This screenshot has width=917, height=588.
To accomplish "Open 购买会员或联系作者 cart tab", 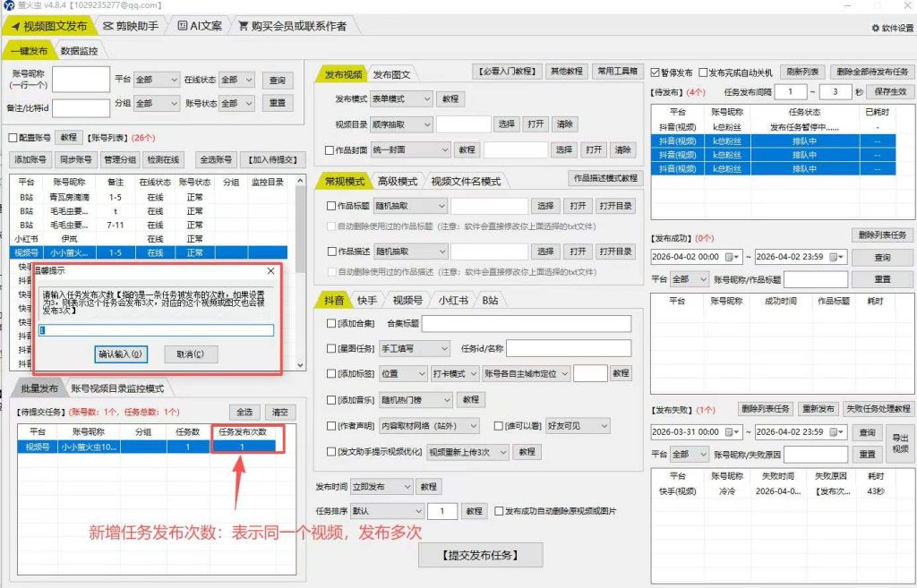I will (x=292, y=26).
